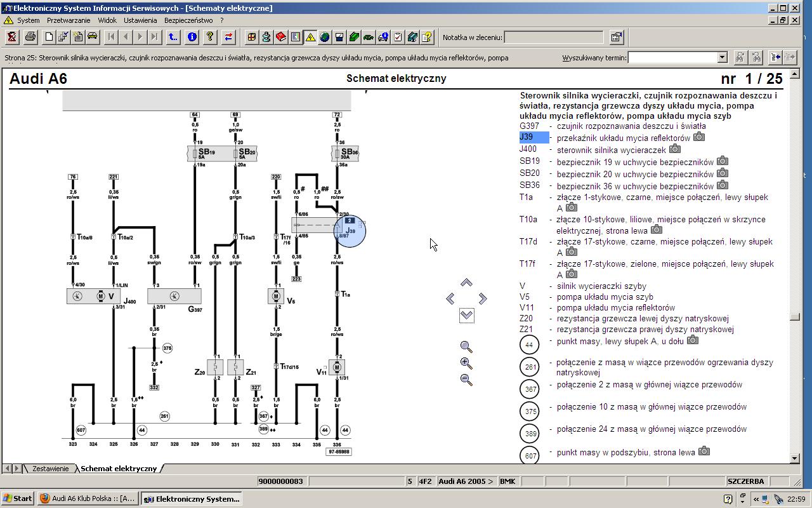Zoom in with the plus magnifier icon
Image resolution: width=812 pixels, height=508 pixels.
pyautogui.click(x=466, y=363)
